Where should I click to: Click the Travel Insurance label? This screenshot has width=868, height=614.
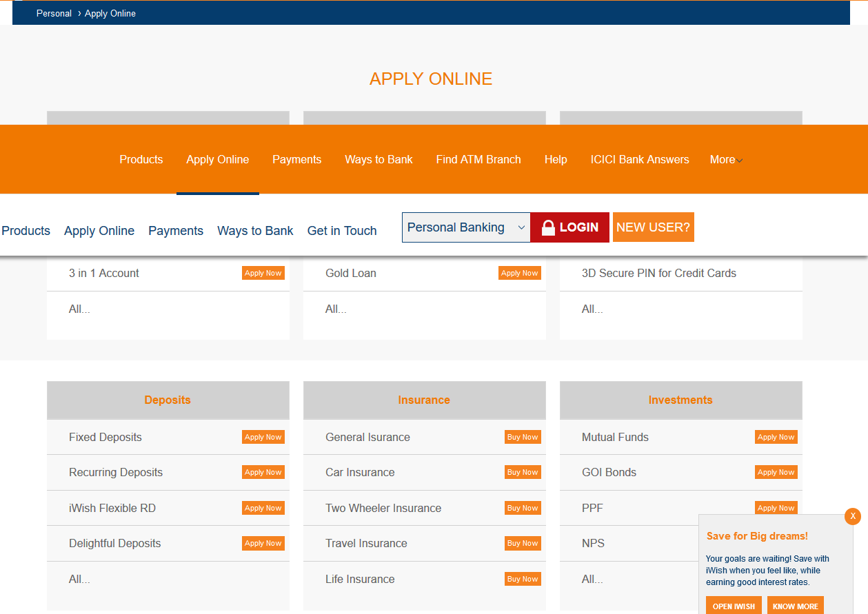tap(366, 543)
